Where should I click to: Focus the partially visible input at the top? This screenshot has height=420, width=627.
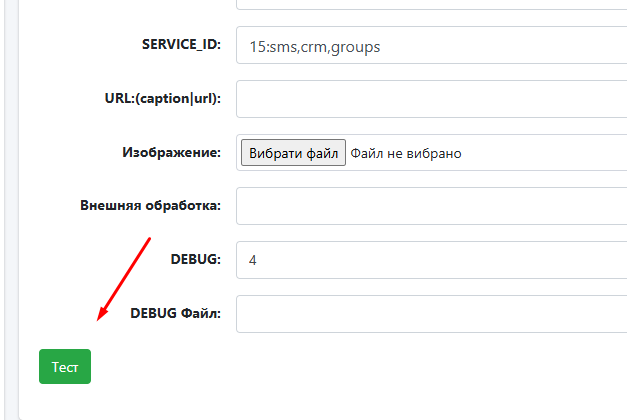[x=430, y=4]
